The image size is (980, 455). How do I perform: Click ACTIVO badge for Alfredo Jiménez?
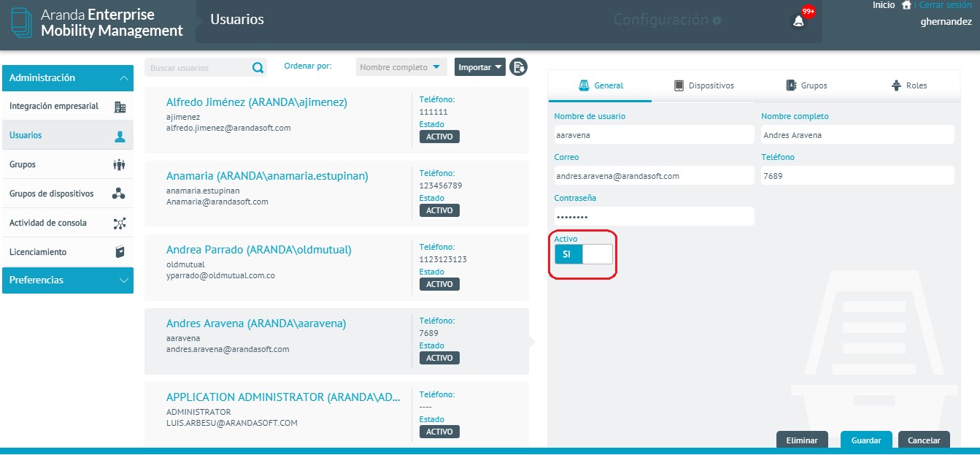tap(439, 137)
